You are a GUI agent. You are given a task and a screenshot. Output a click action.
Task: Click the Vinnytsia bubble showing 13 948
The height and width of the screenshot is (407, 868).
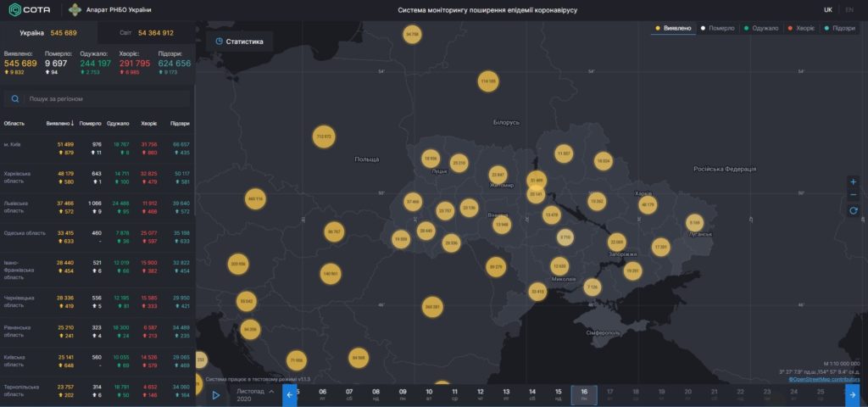[502, 224]
